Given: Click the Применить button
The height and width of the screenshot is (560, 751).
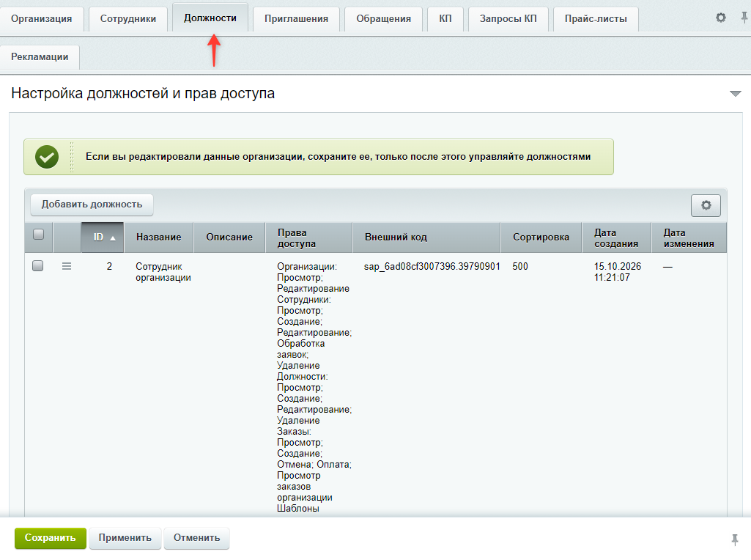Looking at the screenshot, I should (125, 538).
